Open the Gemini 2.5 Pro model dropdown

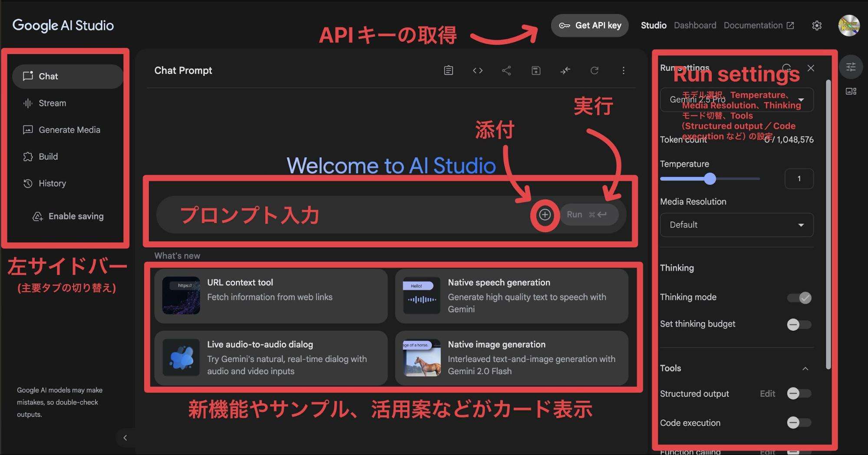(736, 100)
